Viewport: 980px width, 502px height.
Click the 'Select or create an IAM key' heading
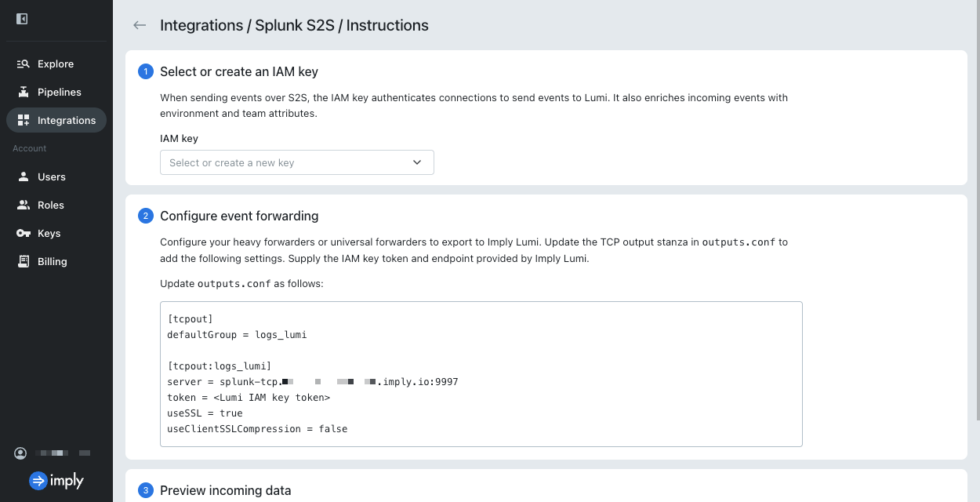click(239, 71)
